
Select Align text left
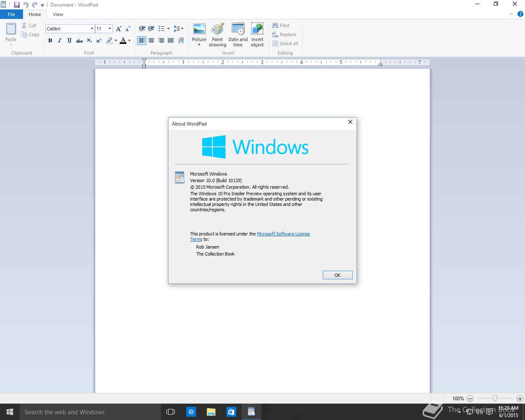tap(142, 41)
